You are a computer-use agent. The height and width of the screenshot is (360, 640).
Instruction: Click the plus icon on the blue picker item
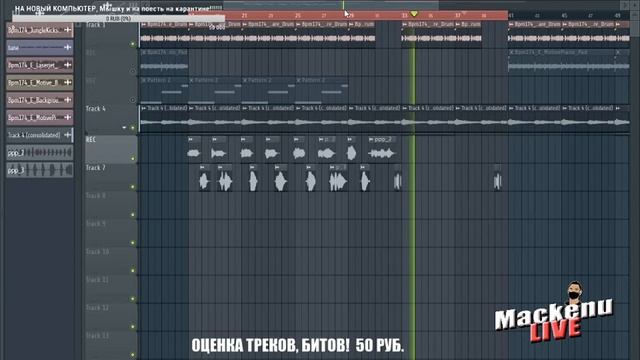[x=67, y=47]
